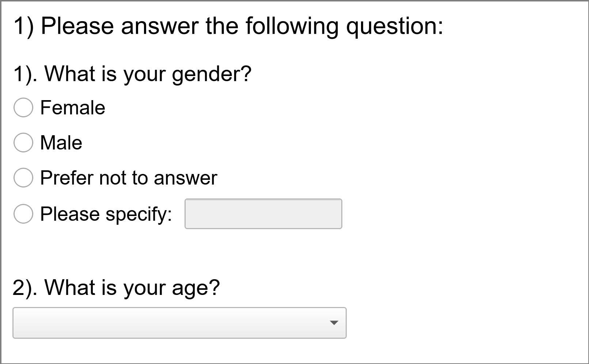Click the Female label text
The width and height of the screenshot is (589, 364).
[73, 107]
